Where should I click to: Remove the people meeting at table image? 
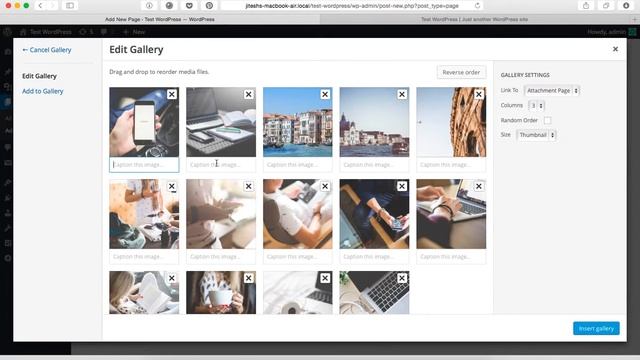[172, 186]
